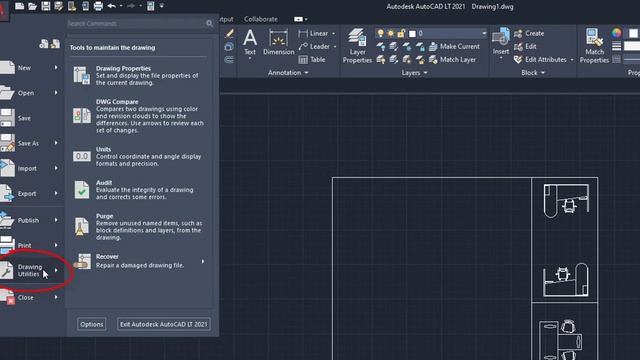Click the layer color white swatch
The image size is (640, 360).
pyautogui.click(x=412, y=33)
